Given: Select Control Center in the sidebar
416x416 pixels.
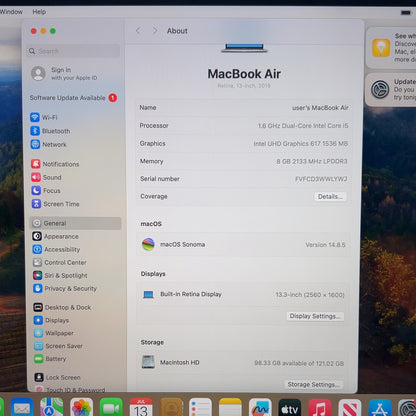Looking at the screenshot, I should click(60, 262).
